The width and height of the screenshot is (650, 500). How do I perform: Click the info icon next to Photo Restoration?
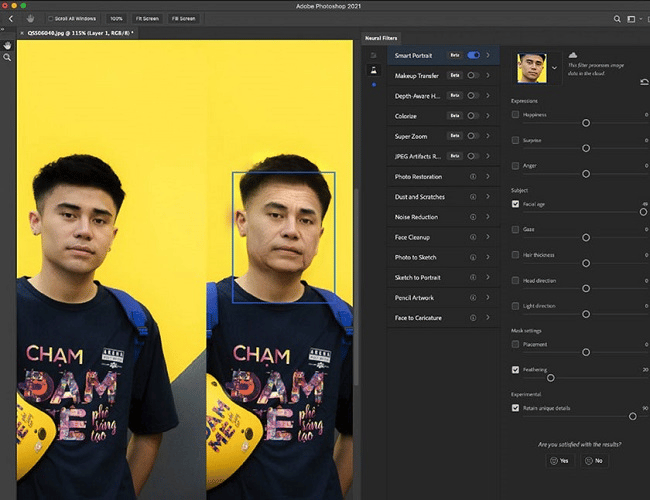click(x=471, y=177)
